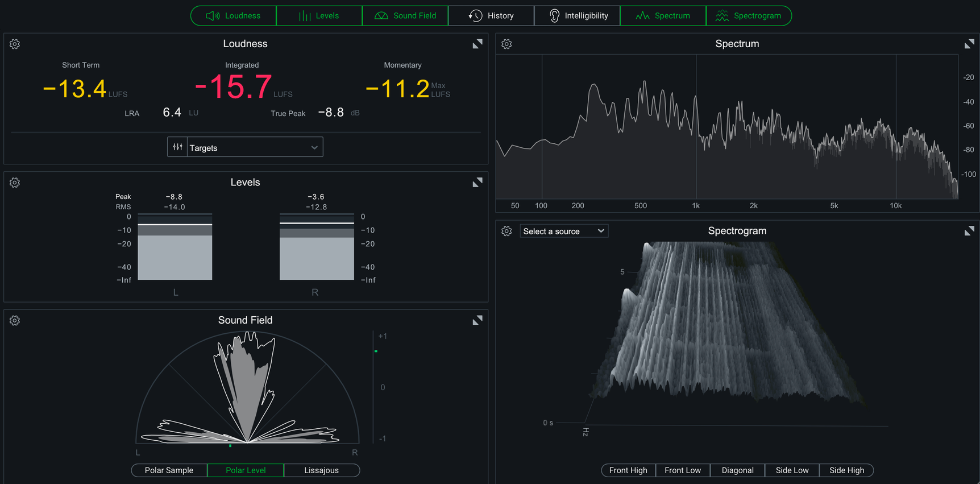Image resolution: width=980 pixels, height=484 pixels.
Task: Toggle the Levels tab on top bar
Action: [319, 16]
